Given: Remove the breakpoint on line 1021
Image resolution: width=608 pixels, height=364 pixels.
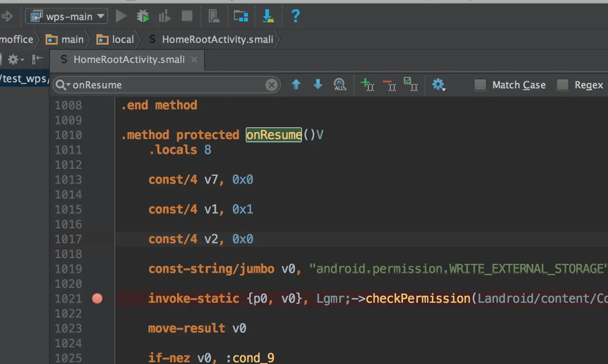Looking at the screenshot, I should pos(97,299).
